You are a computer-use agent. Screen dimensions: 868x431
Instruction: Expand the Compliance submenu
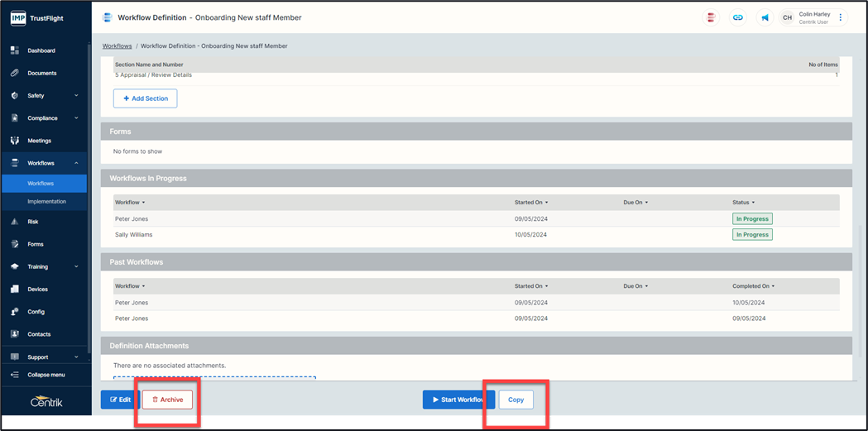[76, 118]
